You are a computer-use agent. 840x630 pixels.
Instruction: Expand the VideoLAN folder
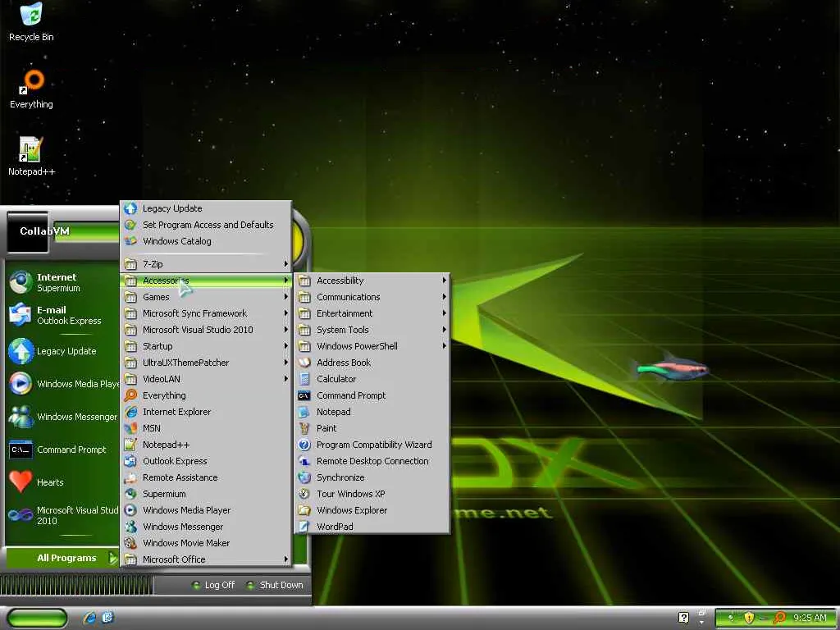coord(206,379)
